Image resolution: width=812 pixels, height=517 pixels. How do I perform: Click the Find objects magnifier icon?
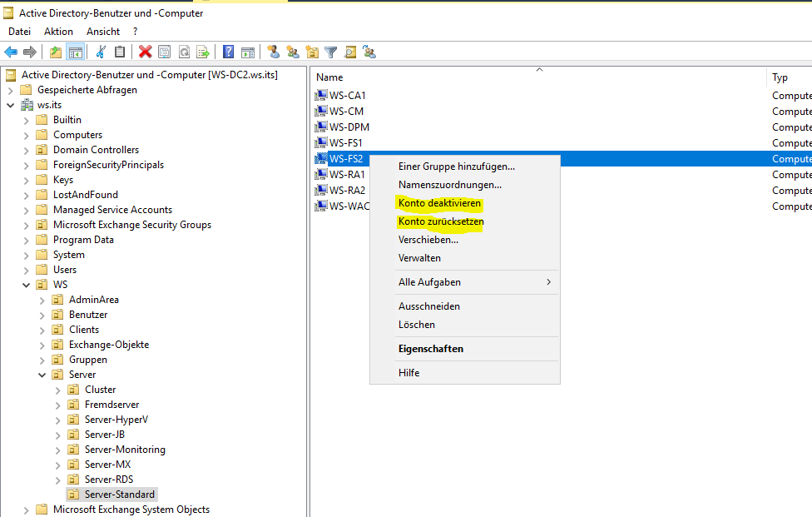pos(350,52)
